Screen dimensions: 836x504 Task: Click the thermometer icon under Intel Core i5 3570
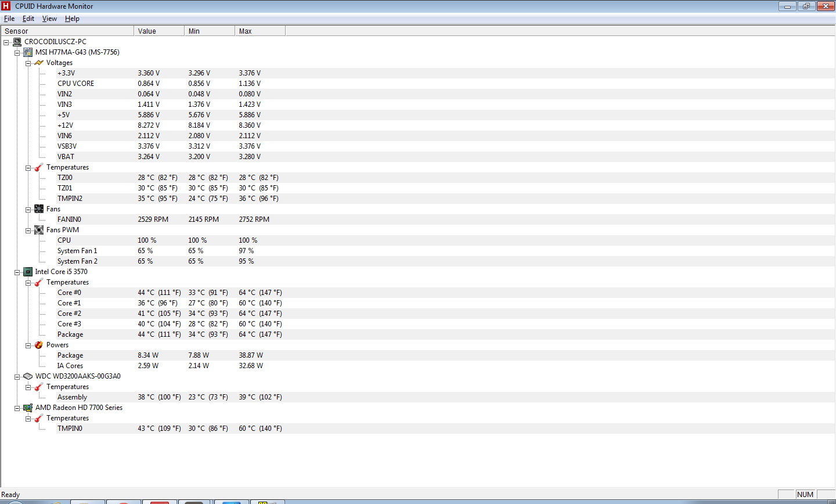point(39,282)
